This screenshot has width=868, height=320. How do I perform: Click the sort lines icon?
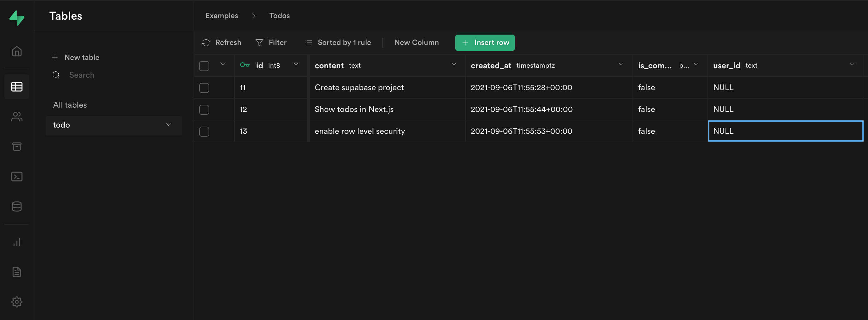pos(308,43)
